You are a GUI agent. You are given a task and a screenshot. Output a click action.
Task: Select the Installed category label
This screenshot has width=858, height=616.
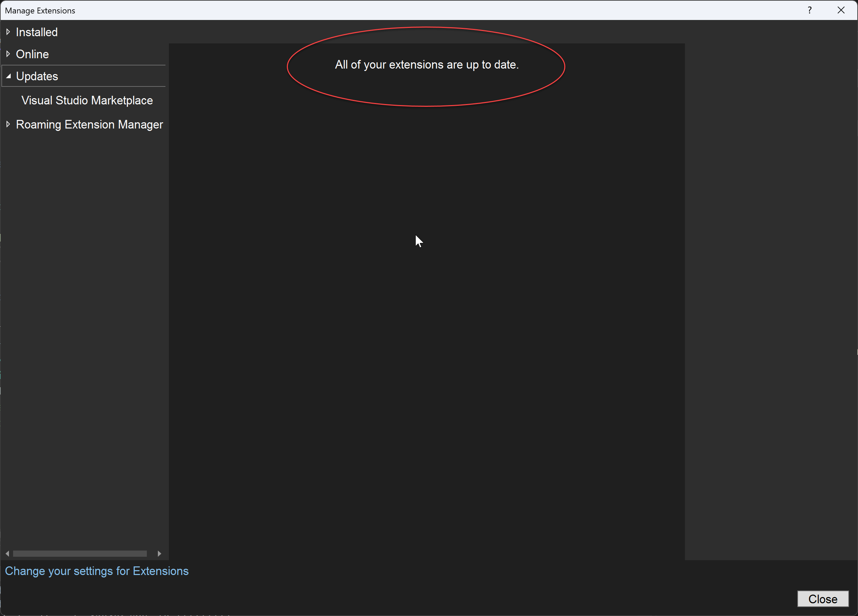(x=36, y=32)
